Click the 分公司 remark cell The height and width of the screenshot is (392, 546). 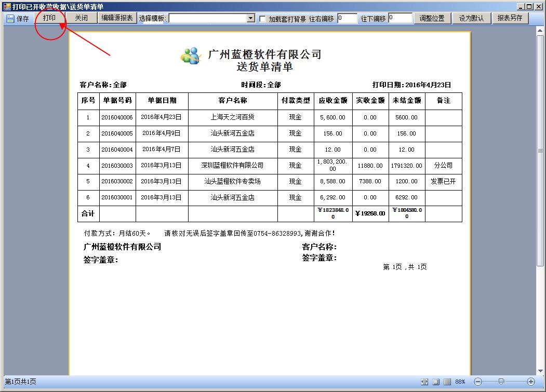click(x=443, y=165)
